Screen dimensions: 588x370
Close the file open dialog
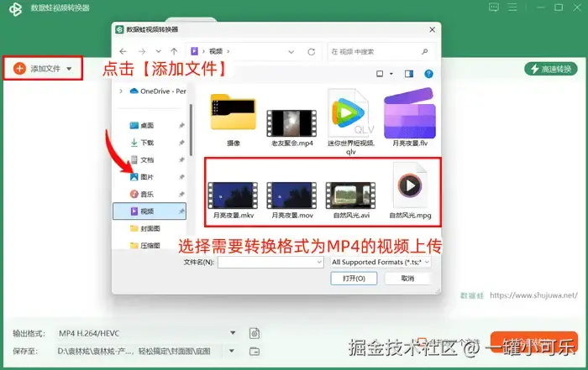point(432,29)
